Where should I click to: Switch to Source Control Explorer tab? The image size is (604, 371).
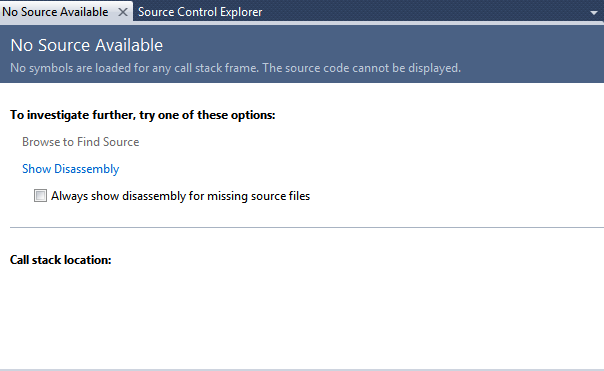[200, 12]
